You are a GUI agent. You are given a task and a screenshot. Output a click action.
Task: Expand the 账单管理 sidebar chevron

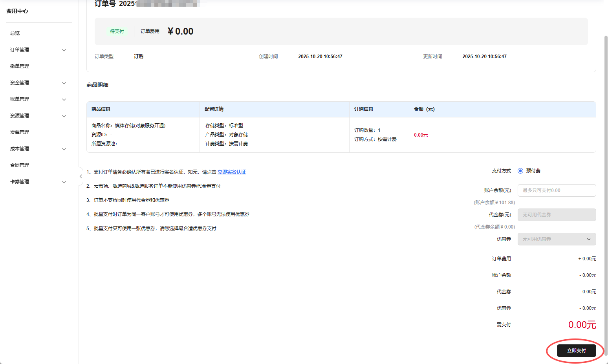pos(64,99)
